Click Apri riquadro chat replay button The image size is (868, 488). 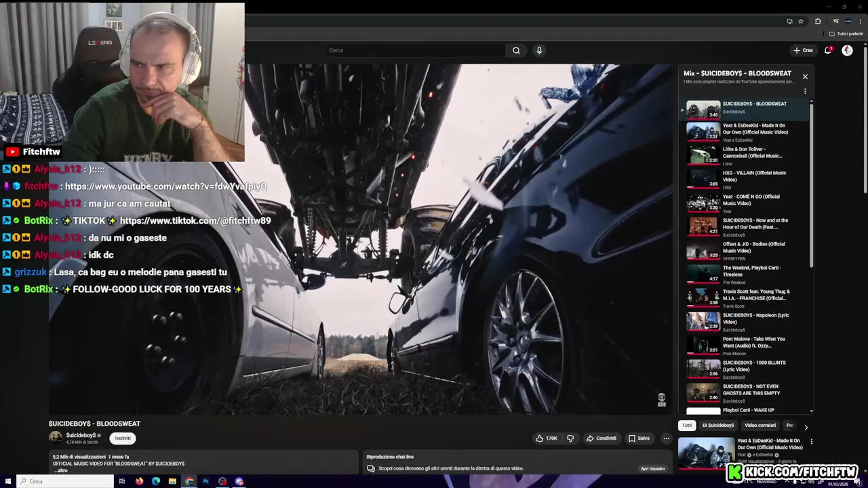click(x=653, y=468)
